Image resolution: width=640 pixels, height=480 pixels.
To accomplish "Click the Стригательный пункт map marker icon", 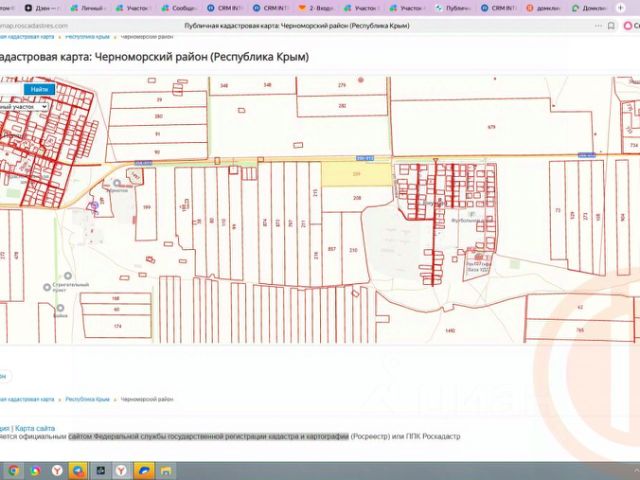I will [47, 287].
